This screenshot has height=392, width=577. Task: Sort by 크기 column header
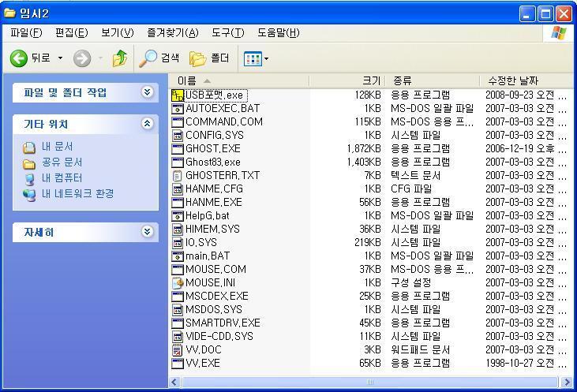pyautogui.click(x=347, y=80)
